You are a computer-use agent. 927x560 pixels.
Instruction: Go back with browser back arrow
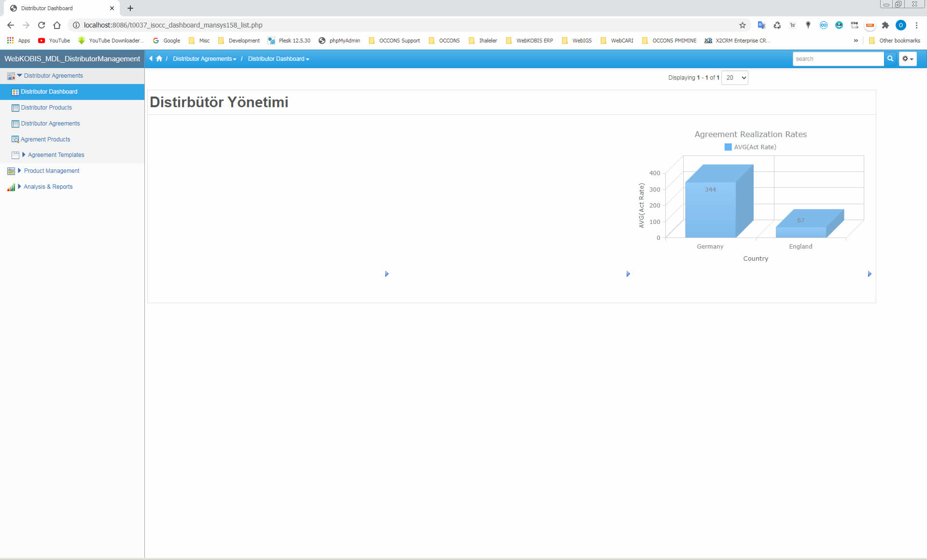(x=11, y=25)
